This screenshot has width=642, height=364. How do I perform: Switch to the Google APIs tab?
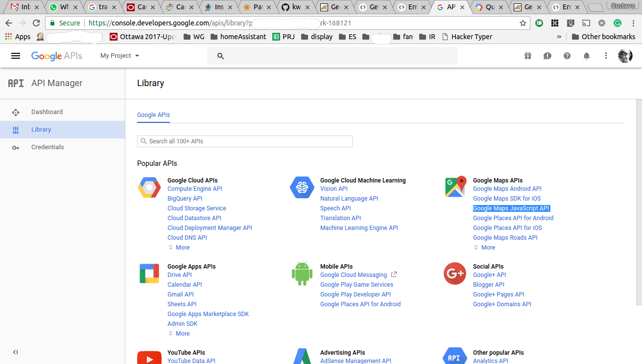(153, 115)
